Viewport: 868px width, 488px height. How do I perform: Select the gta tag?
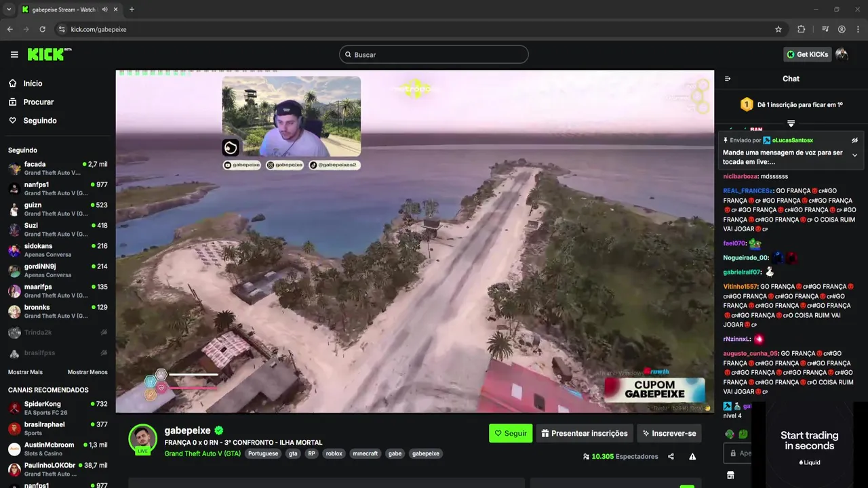click(293, 453)
